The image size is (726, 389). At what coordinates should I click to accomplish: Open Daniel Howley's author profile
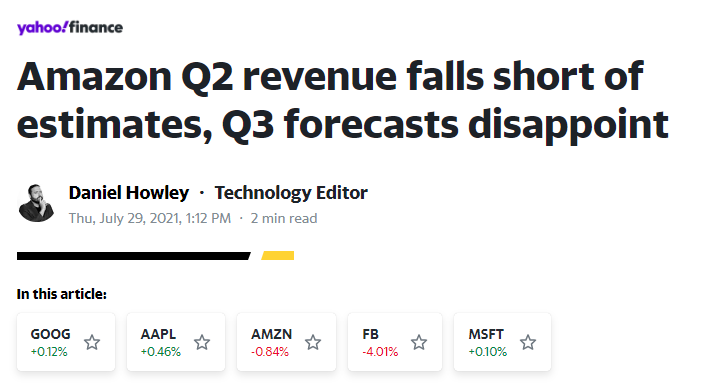(129, 193)
